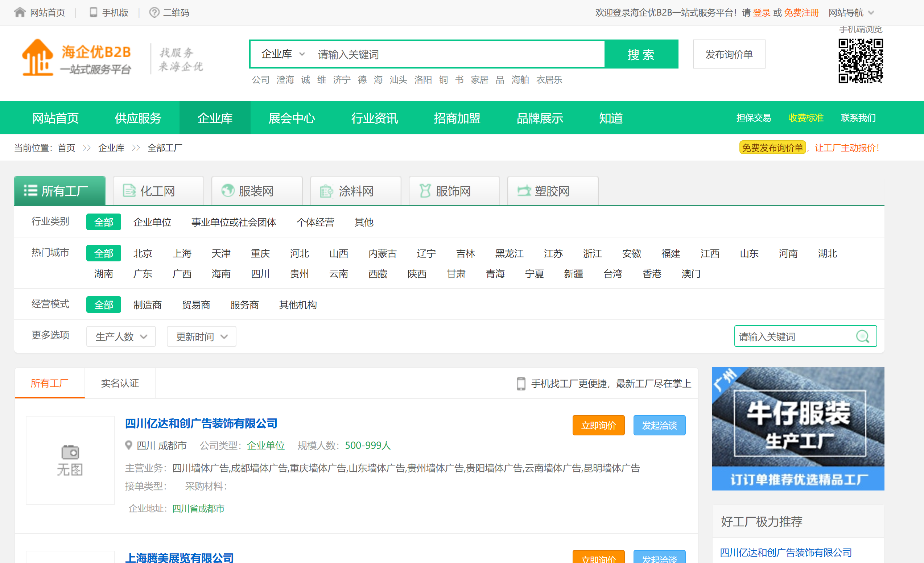The height and width of the screenshot is (563, 924).
Task: Click the garment icon on 服饰网 tab
Action: click(425, 190)
